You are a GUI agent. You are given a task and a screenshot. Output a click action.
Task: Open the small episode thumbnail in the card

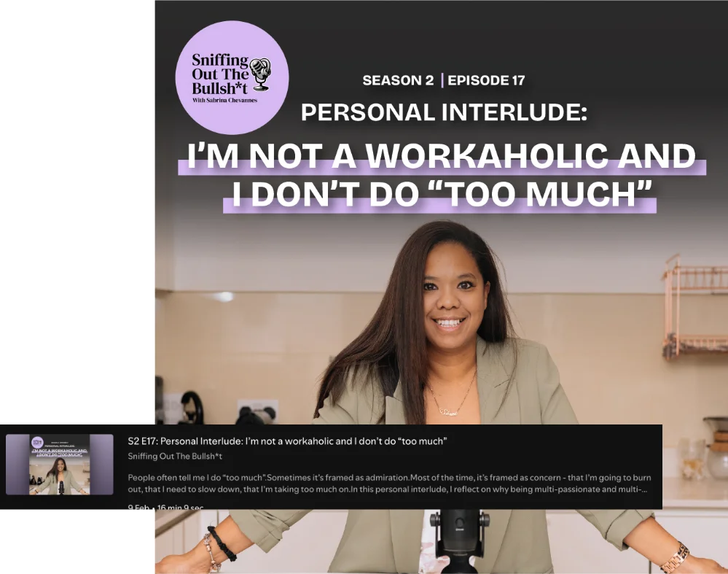tap(60, 464)
